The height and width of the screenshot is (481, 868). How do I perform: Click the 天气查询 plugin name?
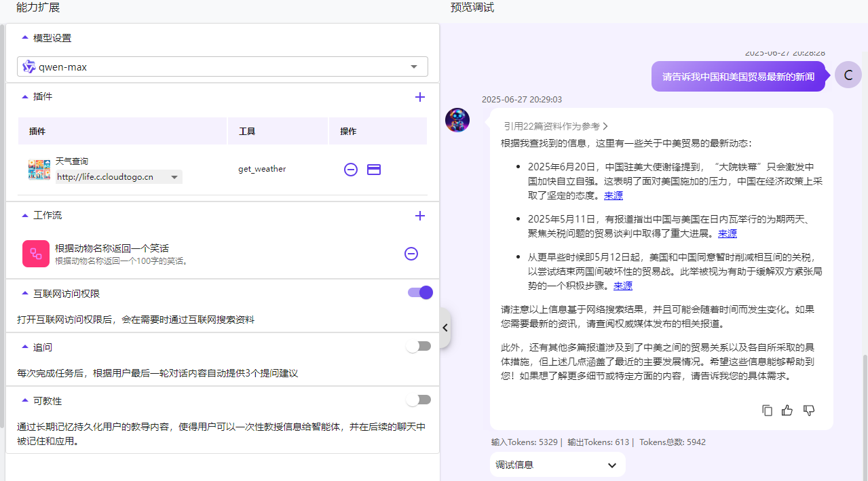click(72, 161)
